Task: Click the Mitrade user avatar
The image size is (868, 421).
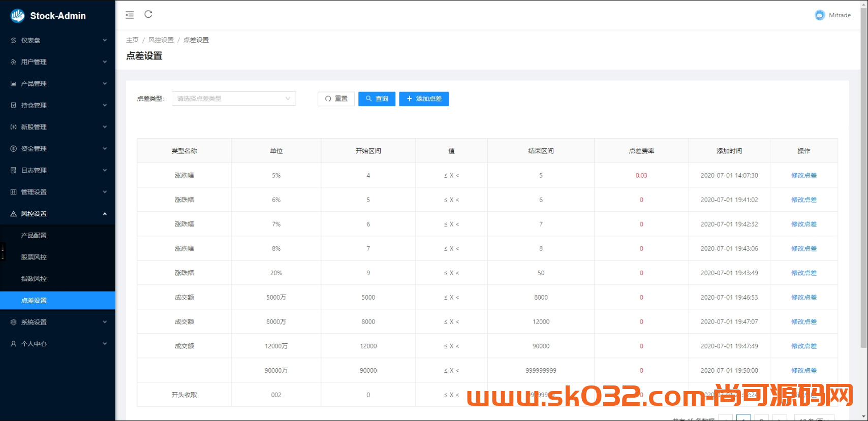Action: point(819,15)
